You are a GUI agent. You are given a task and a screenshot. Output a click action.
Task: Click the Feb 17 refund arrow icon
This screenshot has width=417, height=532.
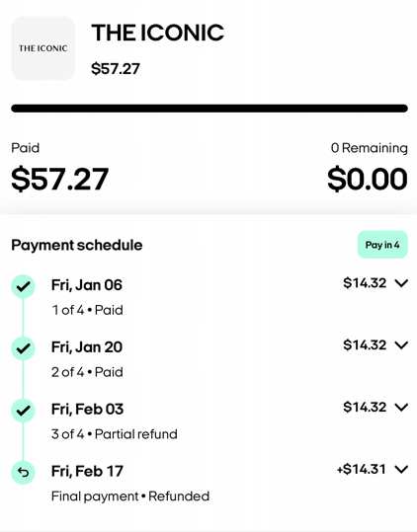[x=23, y=472]
